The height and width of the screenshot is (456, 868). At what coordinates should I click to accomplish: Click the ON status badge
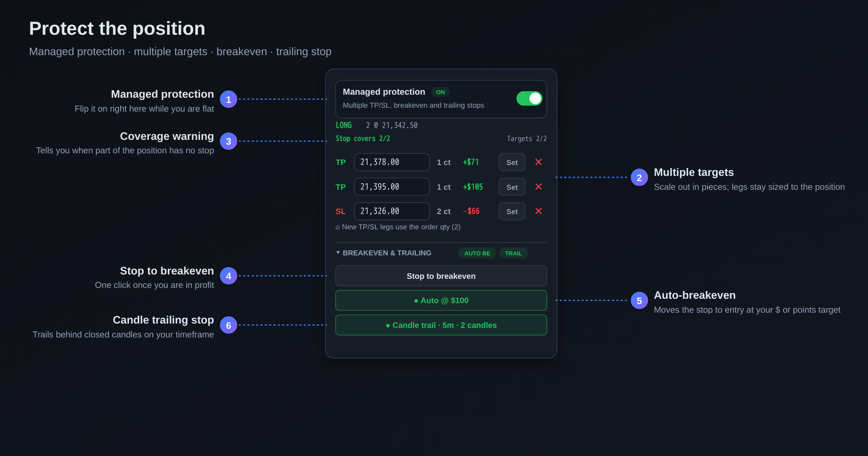point(440,92)
